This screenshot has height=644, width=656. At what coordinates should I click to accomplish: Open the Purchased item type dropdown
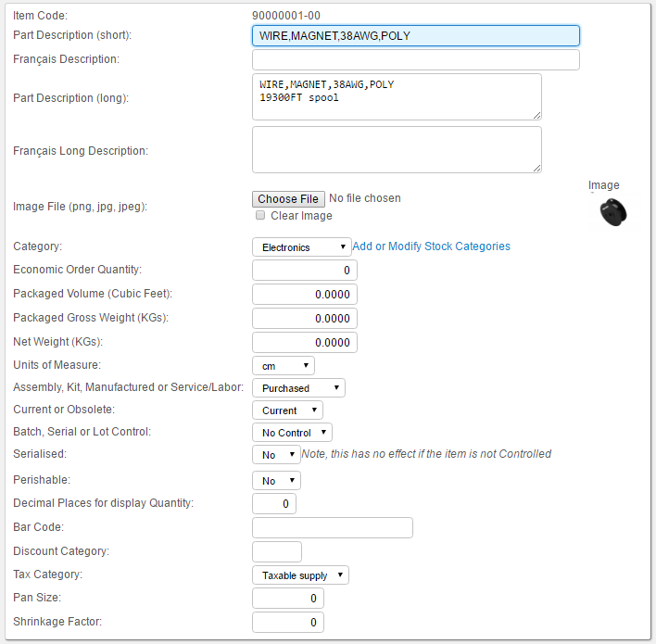(298, 388)
